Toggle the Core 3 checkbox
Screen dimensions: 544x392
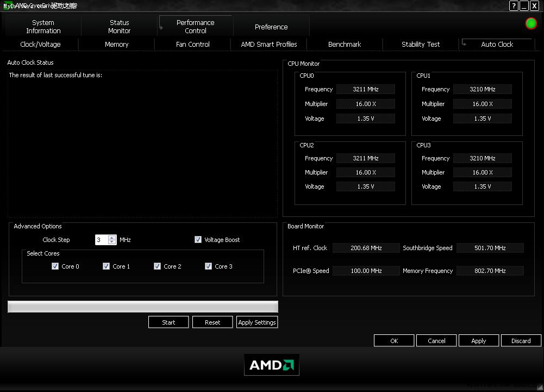click(208, 266)
